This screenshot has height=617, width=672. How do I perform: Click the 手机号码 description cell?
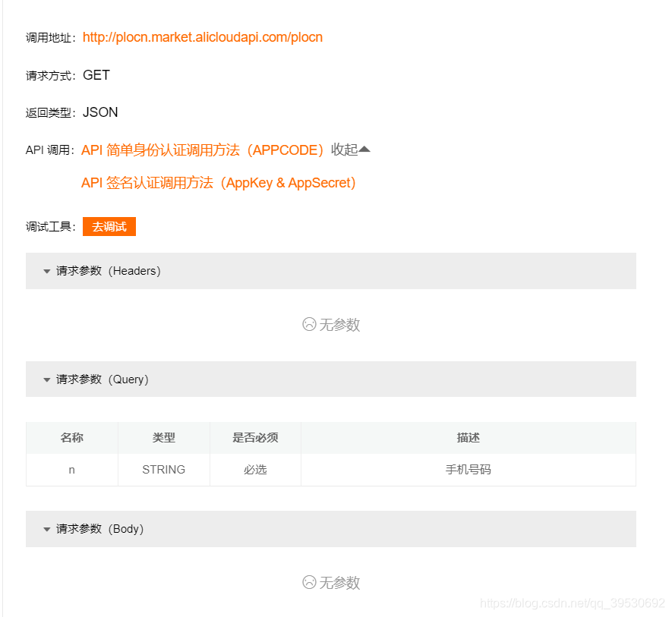point(469,470)
